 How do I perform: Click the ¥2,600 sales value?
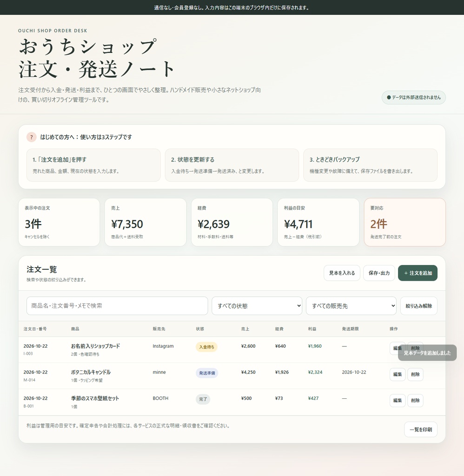[x=248, y=346]
